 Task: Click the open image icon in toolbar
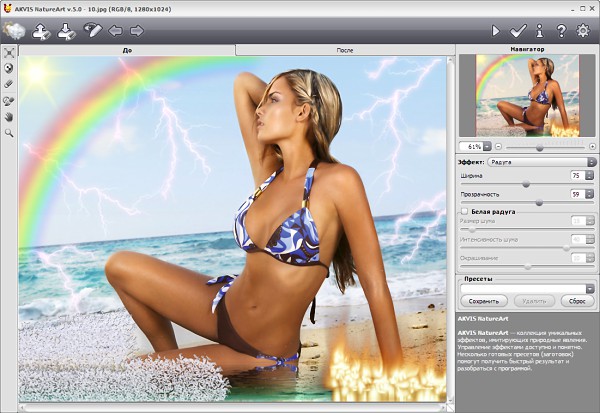[42, 31]
